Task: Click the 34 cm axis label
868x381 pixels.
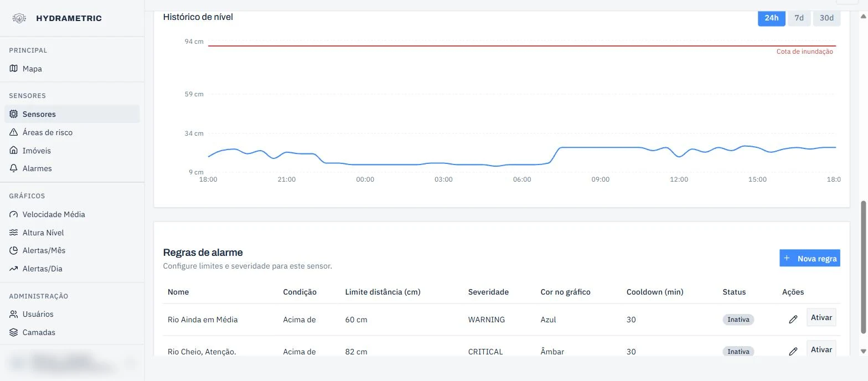Action: click(194, 133)
